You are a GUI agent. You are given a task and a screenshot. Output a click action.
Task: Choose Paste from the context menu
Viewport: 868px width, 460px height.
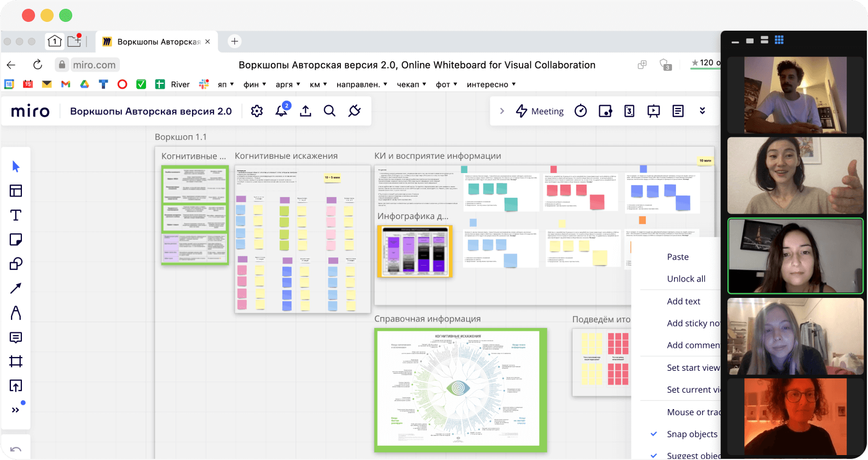point(678,257)
